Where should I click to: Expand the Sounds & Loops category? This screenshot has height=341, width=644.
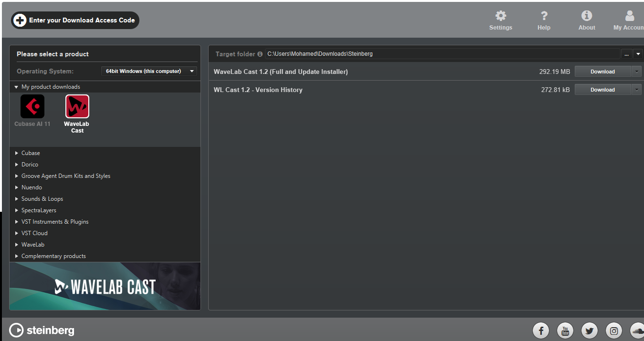[17, 199]
